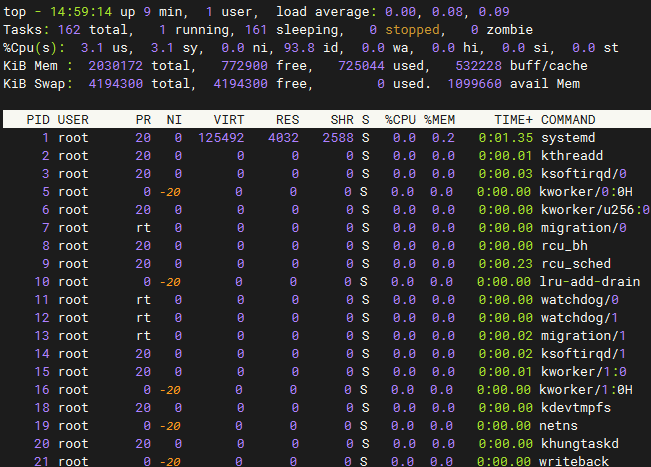Click the 725044 used memory value

point(361,66)
